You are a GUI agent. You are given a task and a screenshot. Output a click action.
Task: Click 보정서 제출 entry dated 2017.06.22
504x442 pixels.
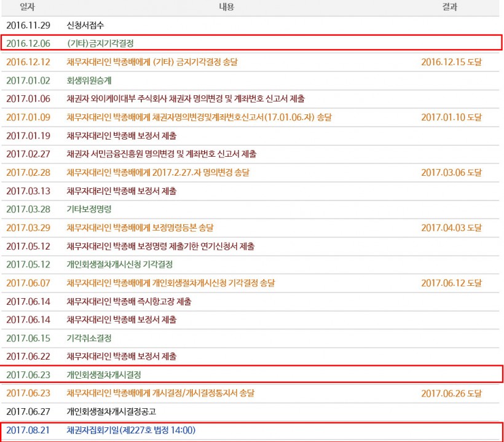point(122,357)
